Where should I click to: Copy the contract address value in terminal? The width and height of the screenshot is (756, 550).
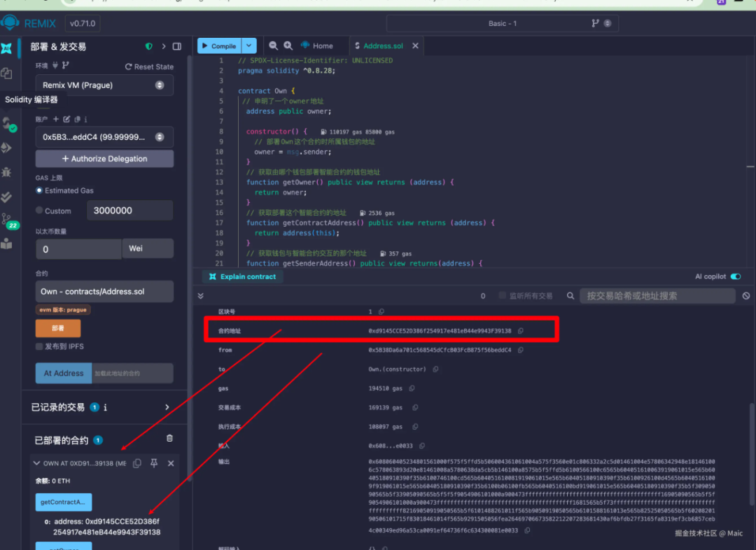pyautogui.click(x=521, y=331)
